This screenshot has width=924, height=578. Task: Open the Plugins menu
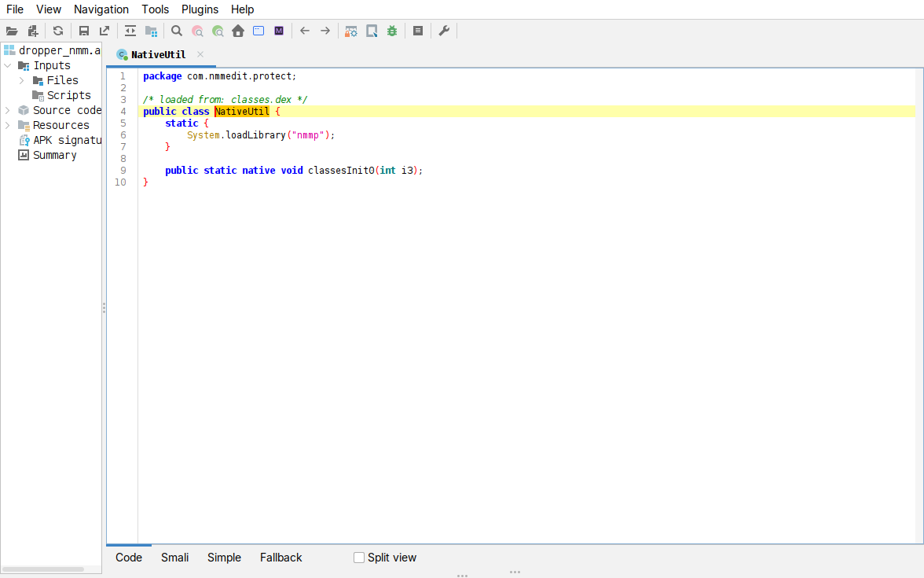coord(200,9)
